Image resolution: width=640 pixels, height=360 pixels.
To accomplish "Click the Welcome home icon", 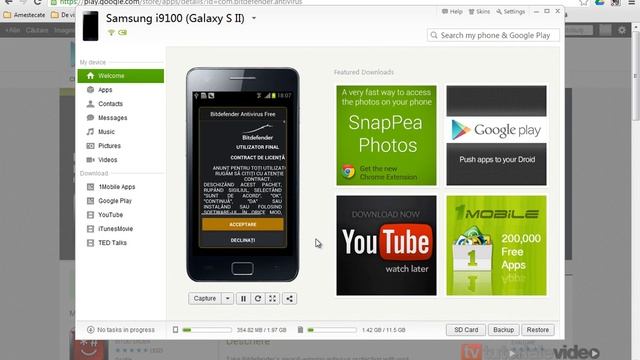I will point(90,76).
